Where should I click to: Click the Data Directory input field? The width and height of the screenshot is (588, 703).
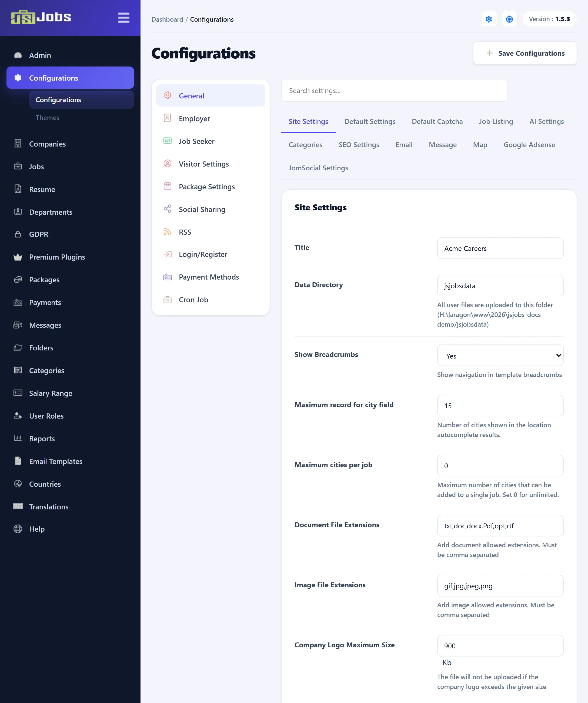[x=500, y=286]
